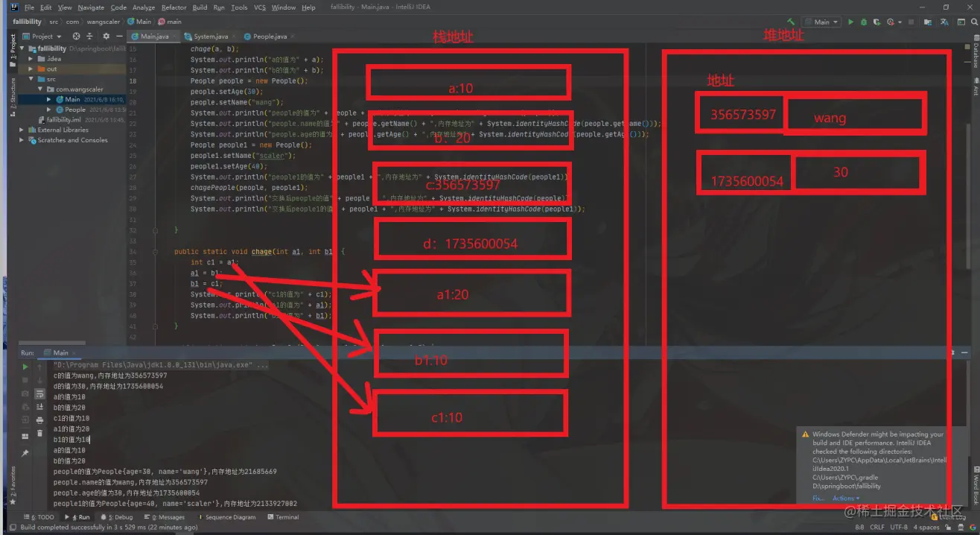
Task: Clear console with trash icon
Action: 39,433
